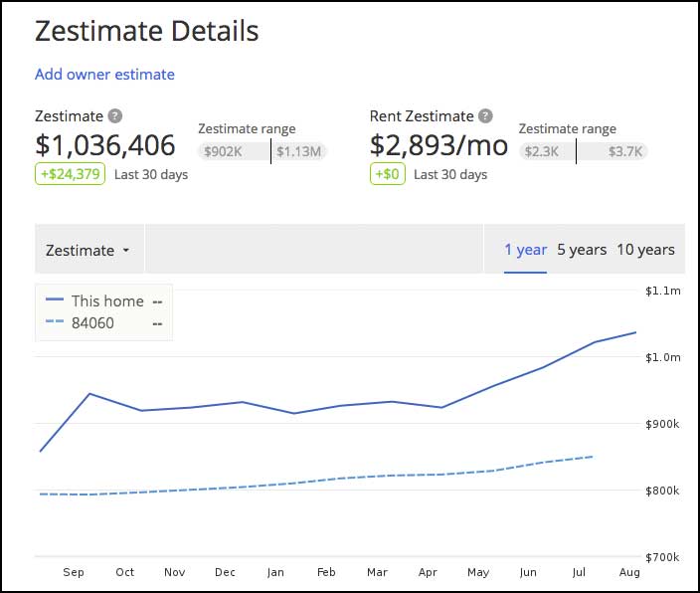Click the This home legend entry

tap(103, 301)
